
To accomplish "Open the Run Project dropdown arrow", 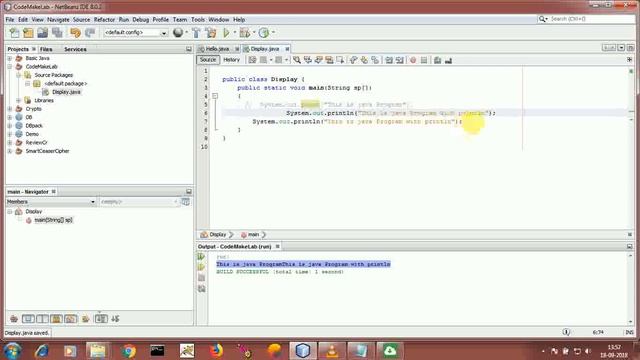I will click(235, 33).
